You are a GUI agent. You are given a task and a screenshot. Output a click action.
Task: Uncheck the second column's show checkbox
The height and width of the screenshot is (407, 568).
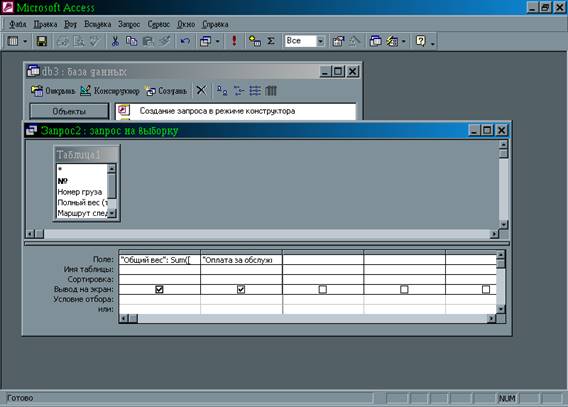click(x=241, y=289)
